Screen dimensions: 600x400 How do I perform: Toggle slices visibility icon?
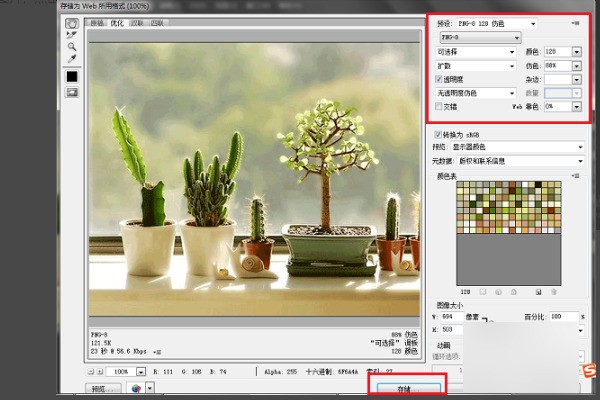click(72, 93)
